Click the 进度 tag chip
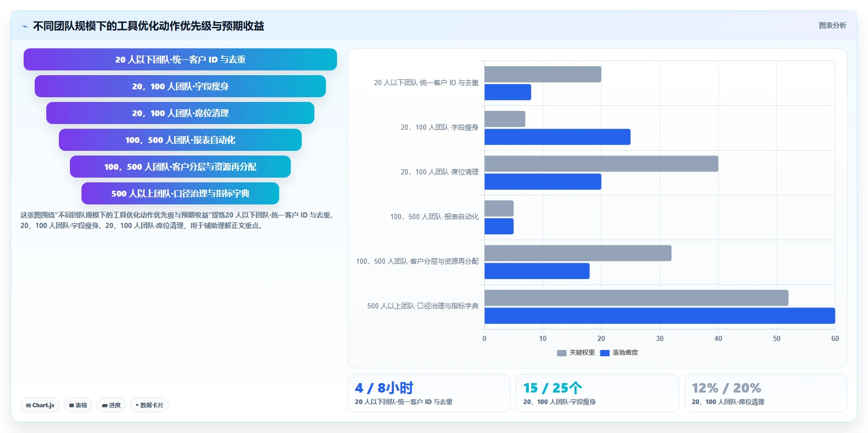Image resolution: width=868 pixels, height=433 pixels. tap(111, 405)
